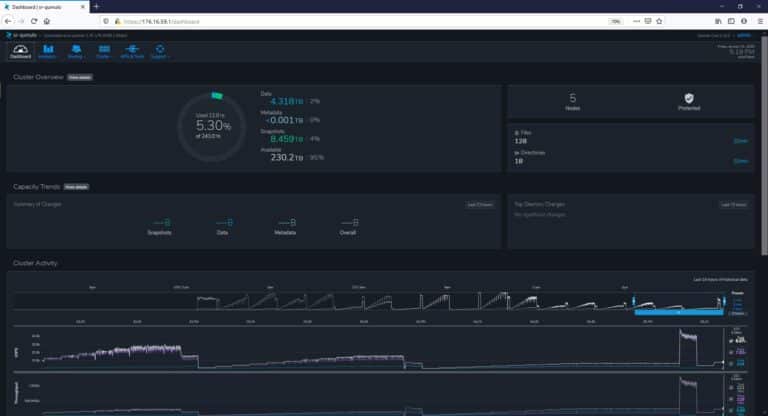Open the Files link in stats panel
The width and height of the screenshot is (768, 416).
[741, 141]
